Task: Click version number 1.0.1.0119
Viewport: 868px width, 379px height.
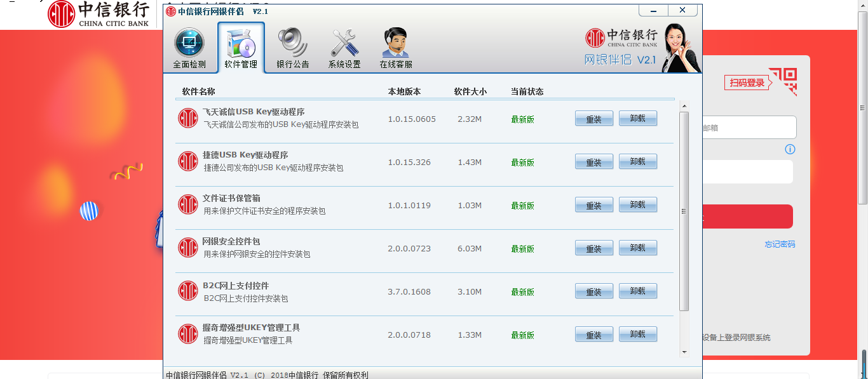Action: click(x=409, y=206)
